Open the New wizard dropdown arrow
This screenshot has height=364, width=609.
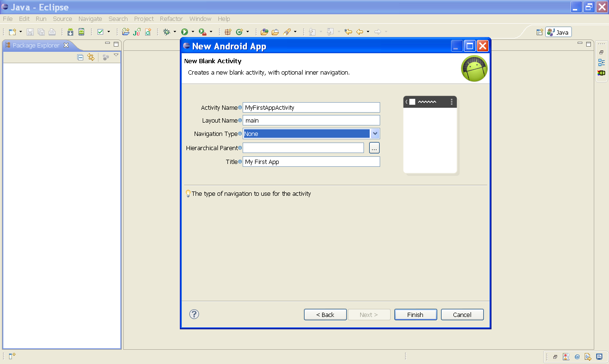(20, 32)
